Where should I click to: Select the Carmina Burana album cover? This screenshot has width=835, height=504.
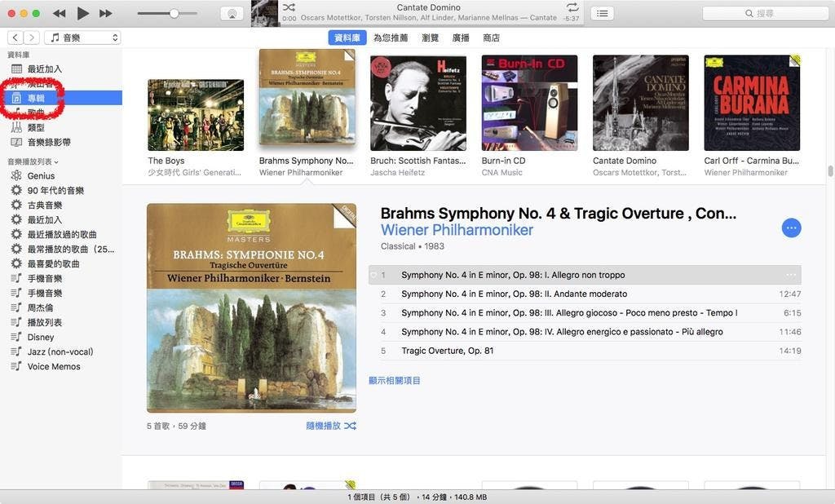pyautogui.click(x=752, y=103)
